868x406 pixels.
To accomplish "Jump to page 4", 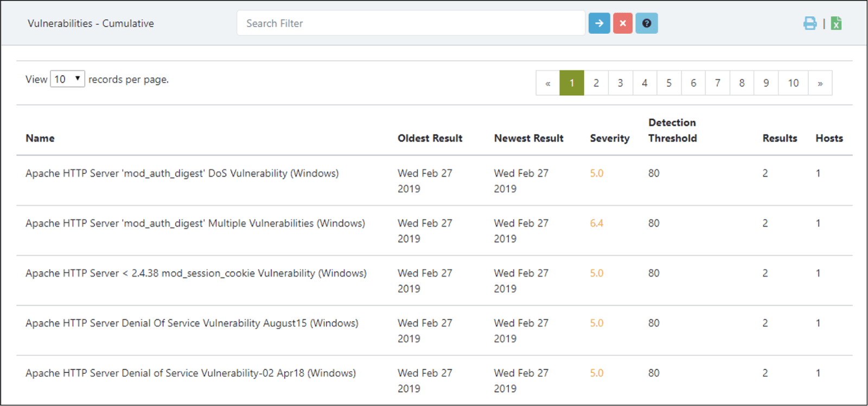I will tap(644, 83).
